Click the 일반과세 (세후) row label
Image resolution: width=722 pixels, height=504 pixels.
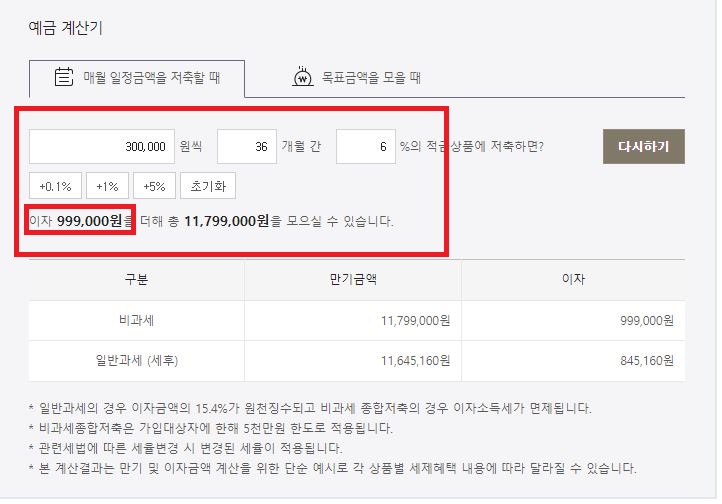pos(137,360)
